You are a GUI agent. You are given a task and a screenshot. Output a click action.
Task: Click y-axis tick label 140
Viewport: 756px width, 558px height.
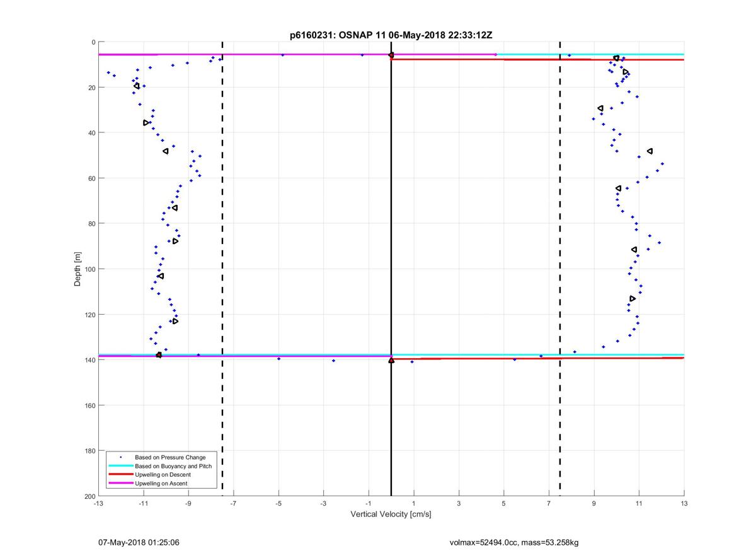(90, 360)
